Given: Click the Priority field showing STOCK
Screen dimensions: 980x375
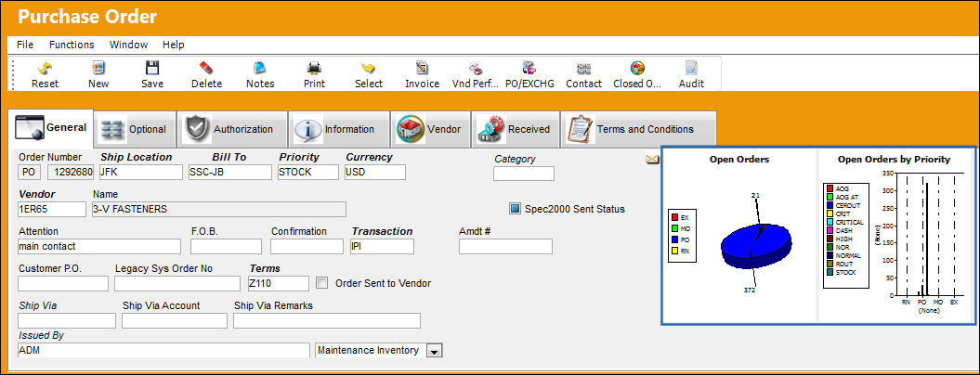Looking at the screenshot, I should point(308,173).
